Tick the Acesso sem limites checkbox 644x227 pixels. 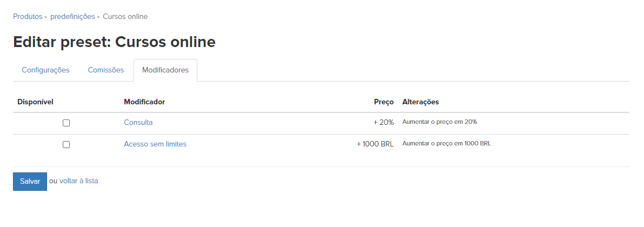(66, 144)
